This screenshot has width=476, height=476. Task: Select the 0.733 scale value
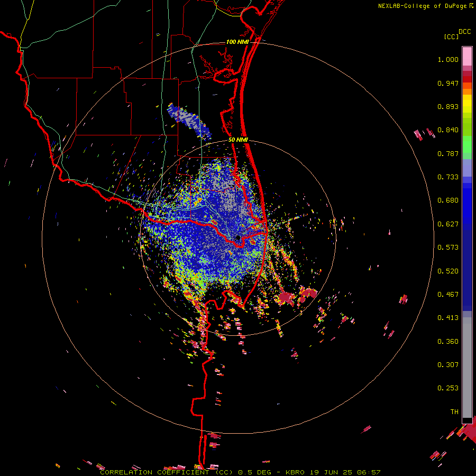pos(448,177)
